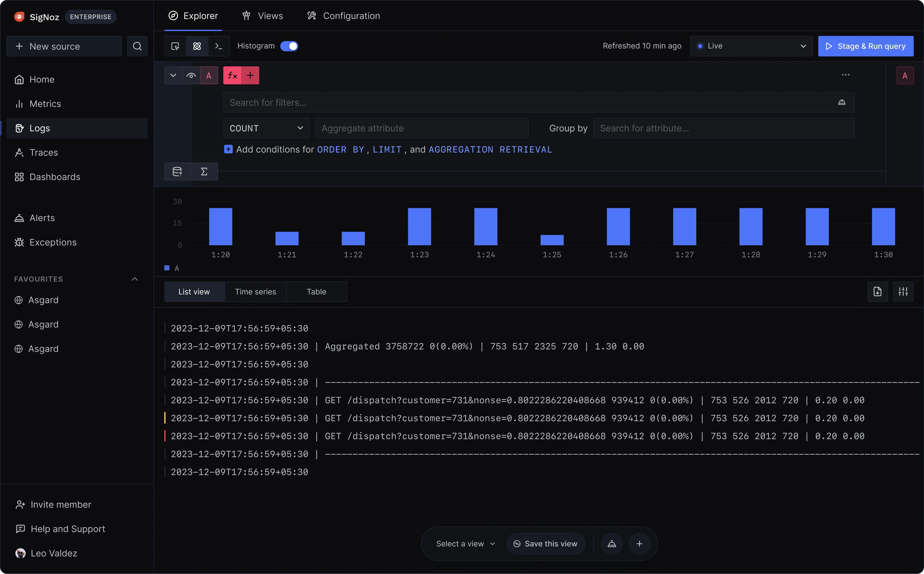Open the Exceptions page from sidebar
The width and height of the screenshot is (924, 574).
(x=53, y=242)
